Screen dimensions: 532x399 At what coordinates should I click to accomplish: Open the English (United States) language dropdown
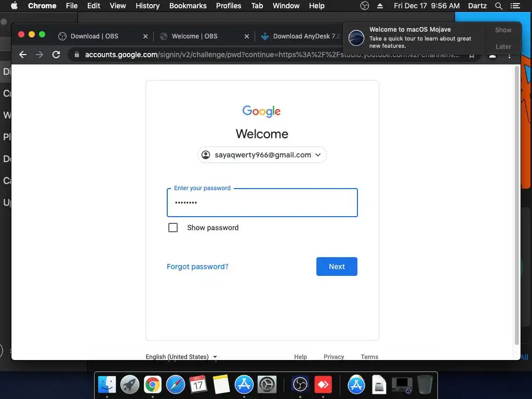181,356
